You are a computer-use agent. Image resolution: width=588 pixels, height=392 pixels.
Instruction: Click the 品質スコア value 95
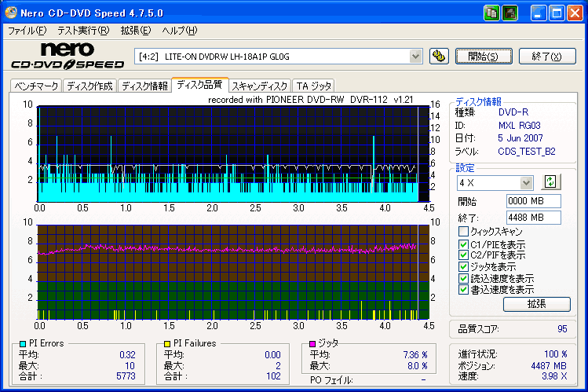562,329
